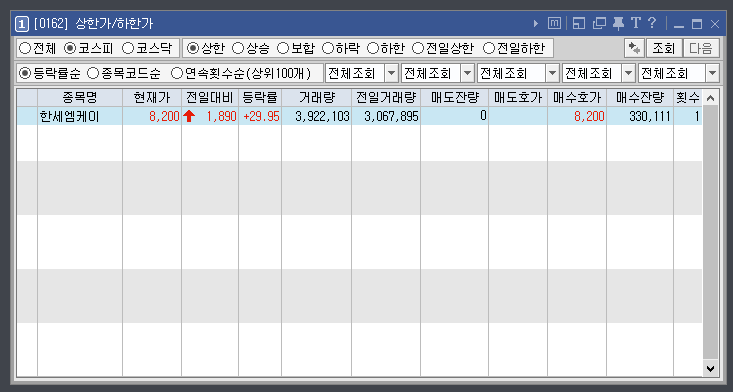The width and height of the screenshot is (733, 392).
Task: Click the change value 1,890
Action: pos(222,116)
